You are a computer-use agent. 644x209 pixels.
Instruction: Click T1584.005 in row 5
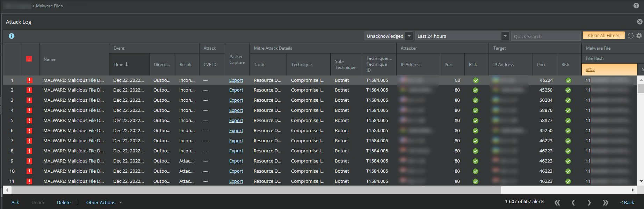point(377,120)
